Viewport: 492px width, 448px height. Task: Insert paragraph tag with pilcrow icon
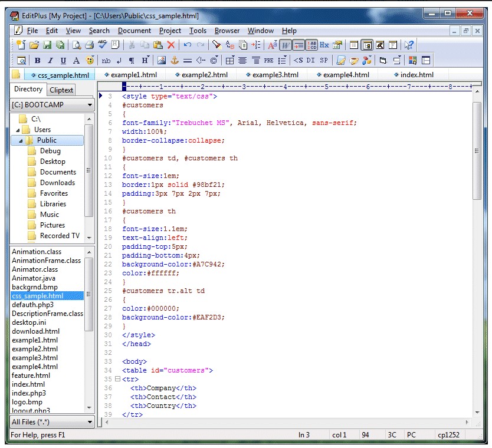click(132, 60)
